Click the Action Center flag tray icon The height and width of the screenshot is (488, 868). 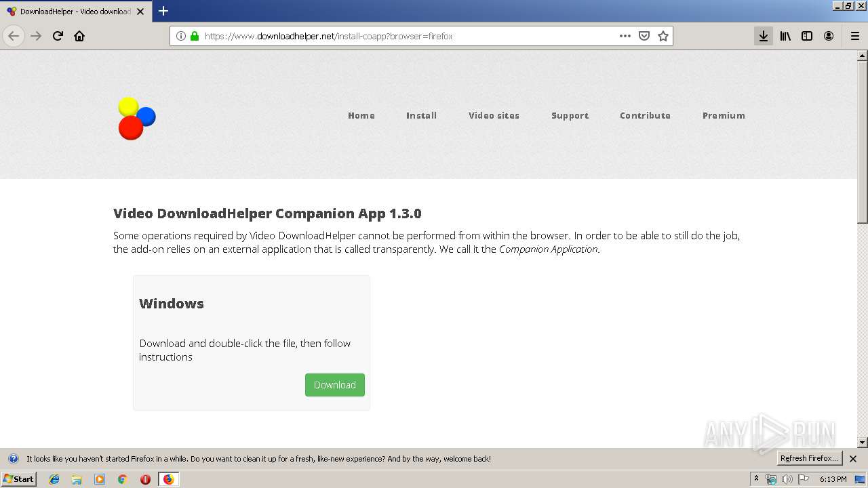[804, 479]
